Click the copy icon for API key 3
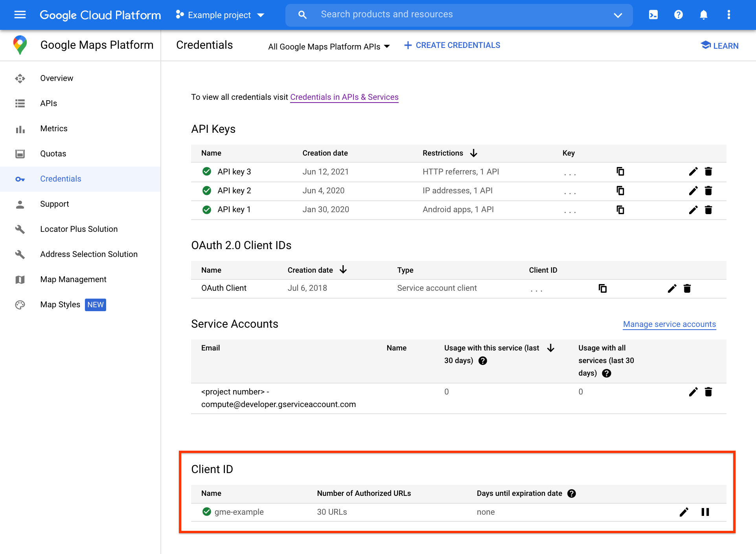Screen dimensions: 756x554 tap(620, 171)
